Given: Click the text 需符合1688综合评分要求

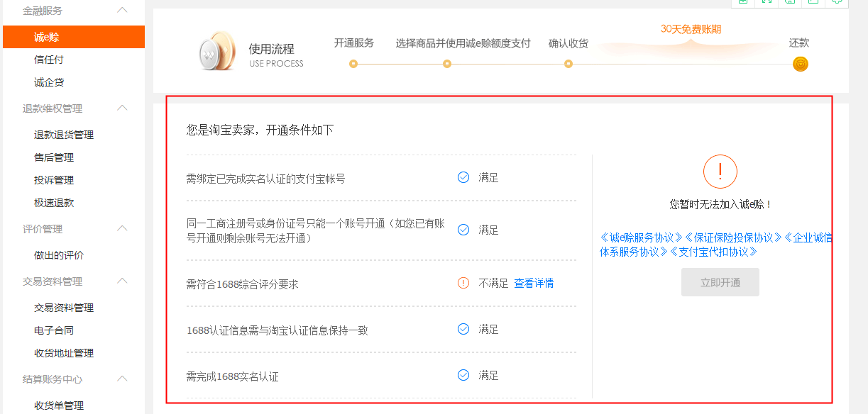Looking at the screenshot, I should pos(242,284).
